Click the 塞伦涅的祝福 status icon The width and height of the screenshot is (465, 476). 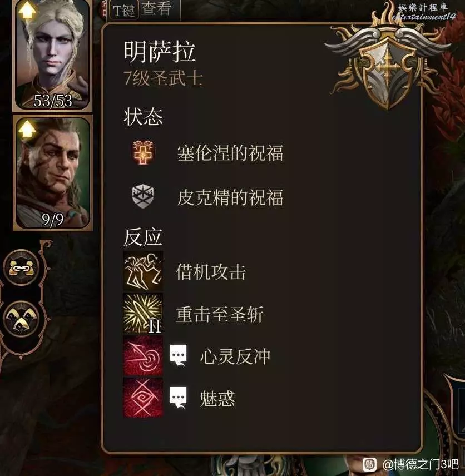pos(143,152)
